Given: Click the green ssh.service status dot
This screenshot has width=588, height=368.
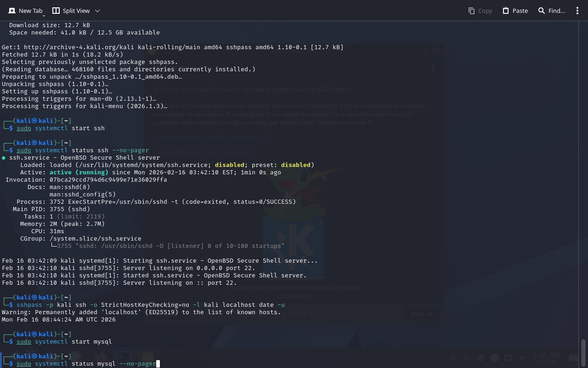Looking at the screenshot, I should tap(4, 158).
